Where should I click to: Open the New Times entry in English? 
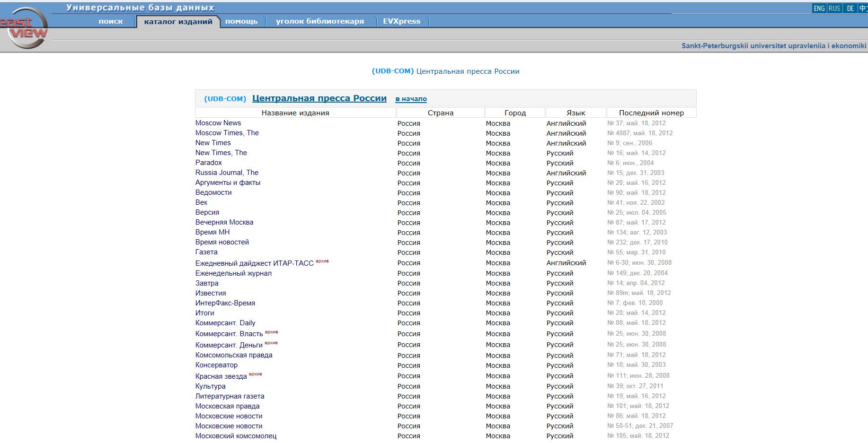tap(213, 143)
